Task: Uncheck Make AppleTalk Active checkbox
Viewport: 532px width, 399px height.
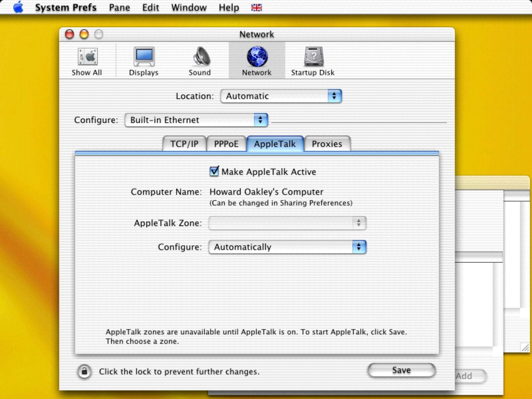Action: click(214, 171)
